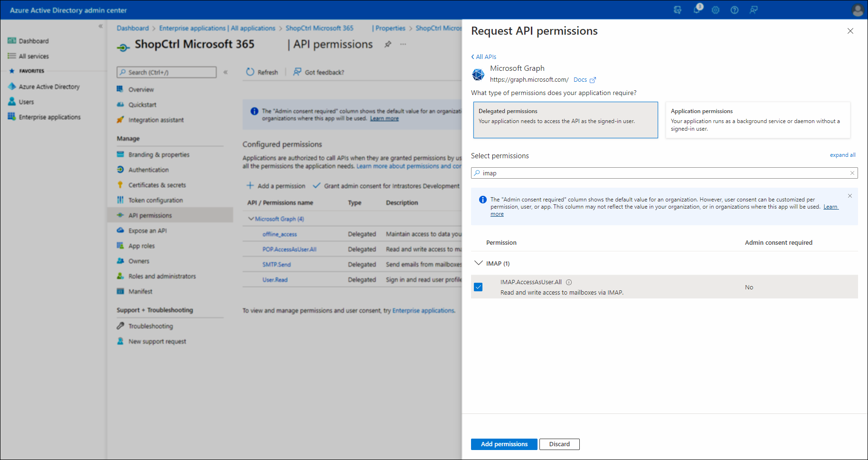This screenshot has width=868, height=460.
Task: Collapse the IMAP (1) group
Action: click(478, 263)
